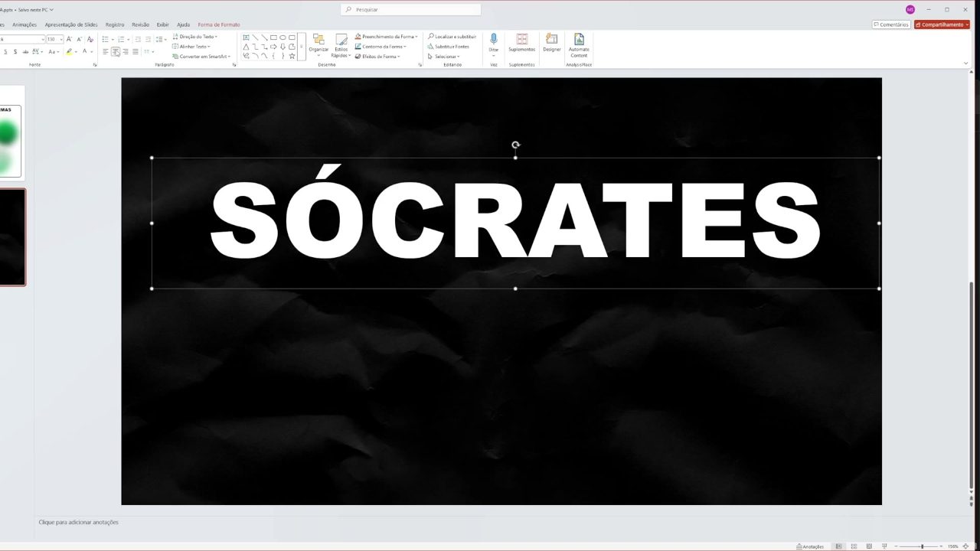Image resolution: width=980 pixels, height=551 pixels.
Task: Open the Animações tab
Action: tap(24, 24)
